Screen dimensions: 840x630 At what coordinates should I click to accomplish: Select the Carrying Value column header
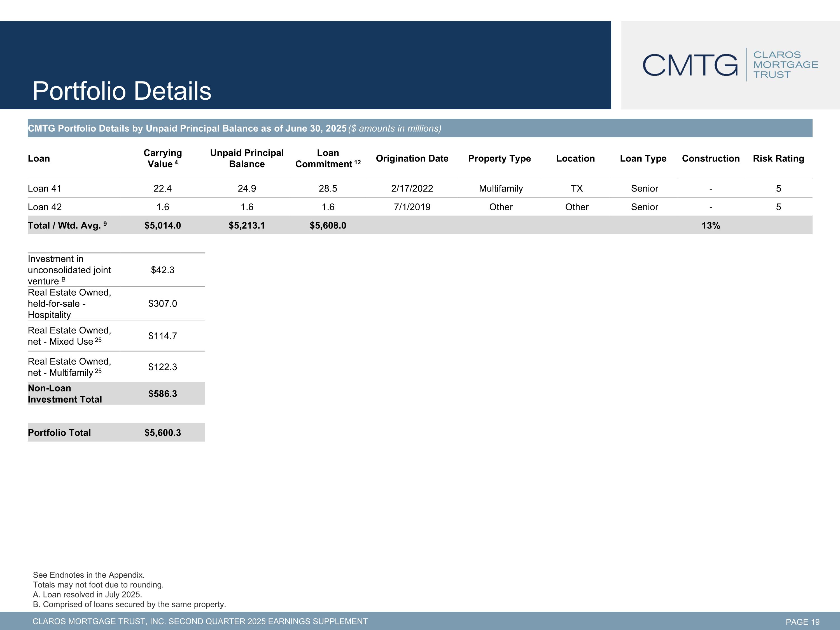pos(162,158)
